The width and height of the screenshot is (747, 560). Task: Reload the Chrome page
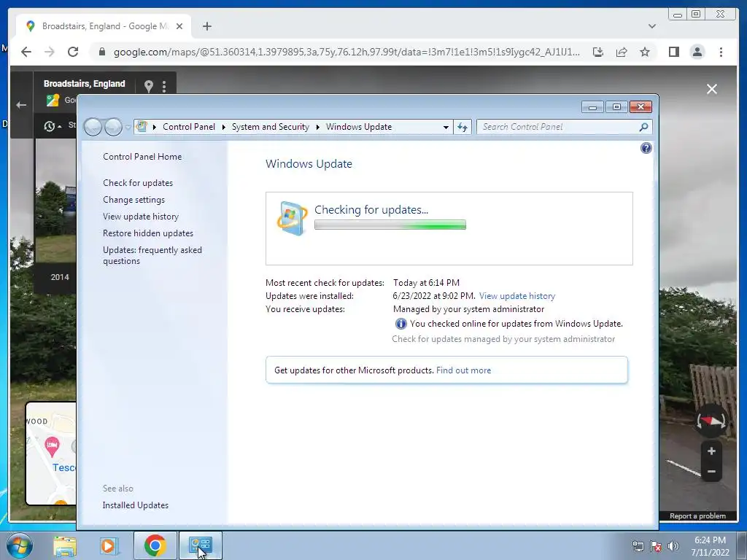click(x=73, y=52)
